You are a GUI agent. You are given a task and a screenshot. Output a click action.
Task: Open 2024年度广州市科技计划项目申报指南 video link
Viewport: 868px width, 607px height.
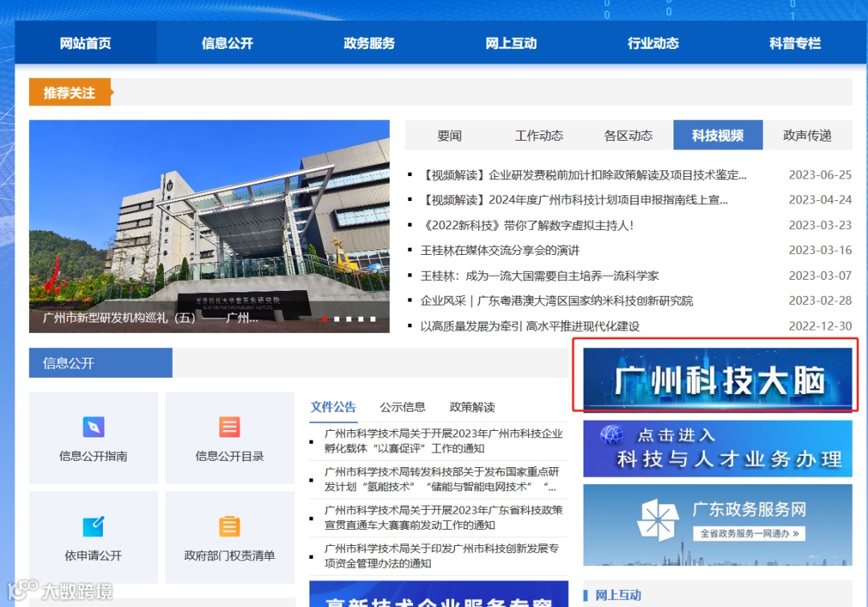pos(574,200)
